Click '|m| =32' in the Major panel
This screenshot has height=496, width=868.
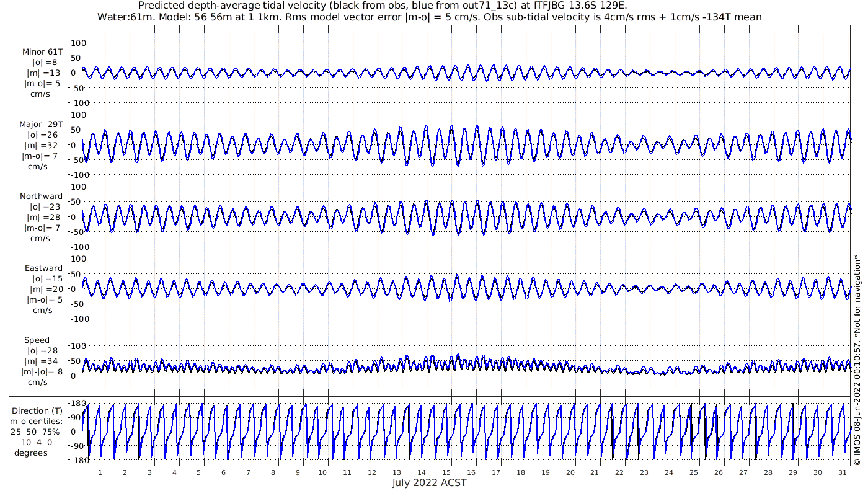43,146
